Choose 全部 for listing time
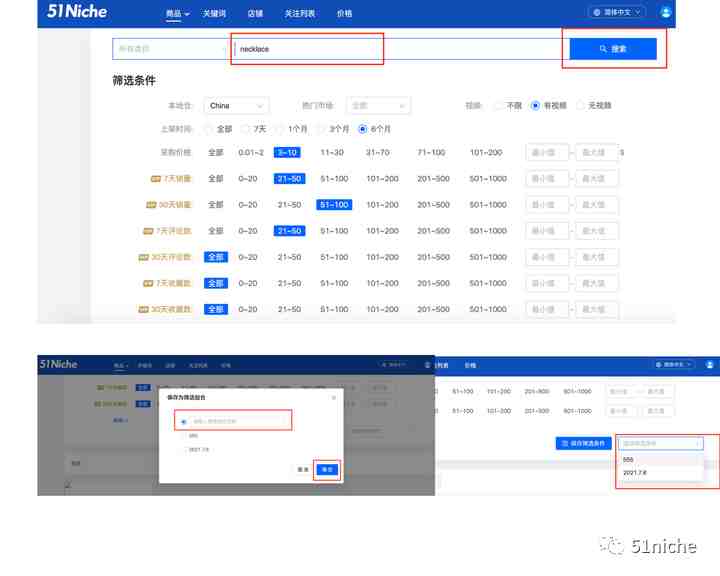Viewport: 720px width, 576px height. [208, 129]
